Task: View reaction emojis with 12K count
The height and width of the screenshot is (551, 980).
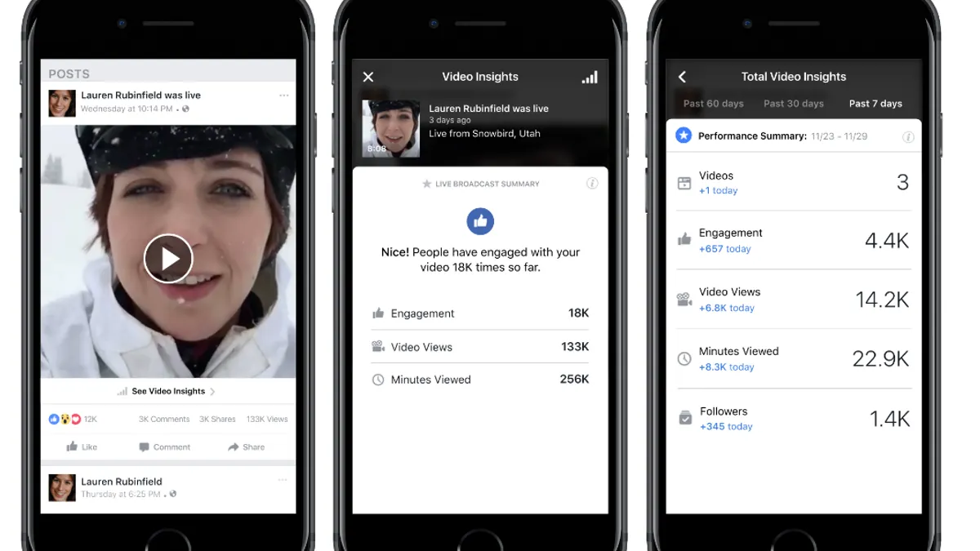Action: pos(73,419)
